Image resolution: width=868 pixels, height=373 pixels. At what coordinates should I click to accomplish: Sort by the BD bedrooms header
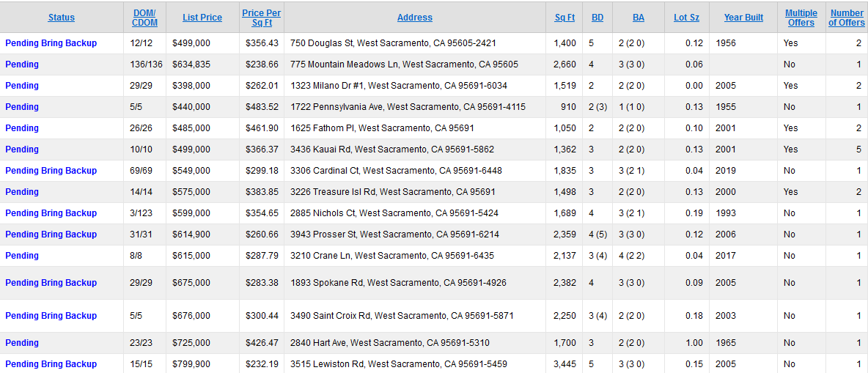coord(597,18)
